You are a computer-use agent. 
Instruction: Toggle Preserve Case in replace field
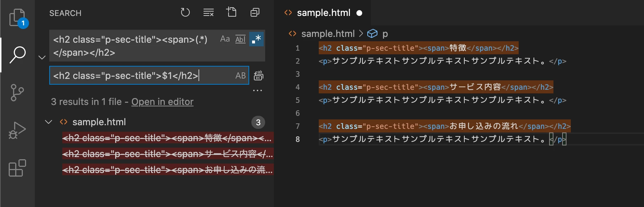tap(241, 76)
